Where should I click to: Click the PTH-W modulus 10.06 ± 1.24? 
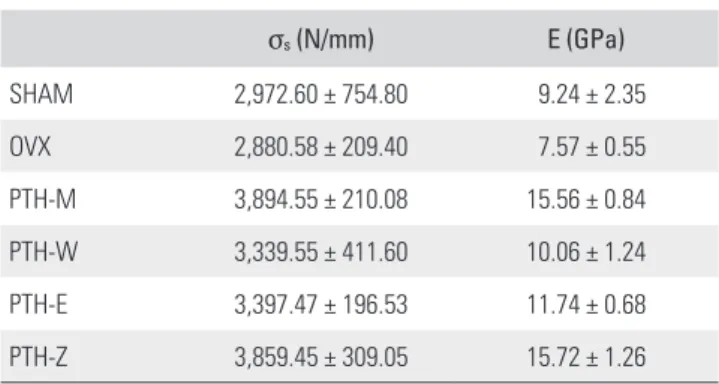pyautogui.click(x=586, y=252)
